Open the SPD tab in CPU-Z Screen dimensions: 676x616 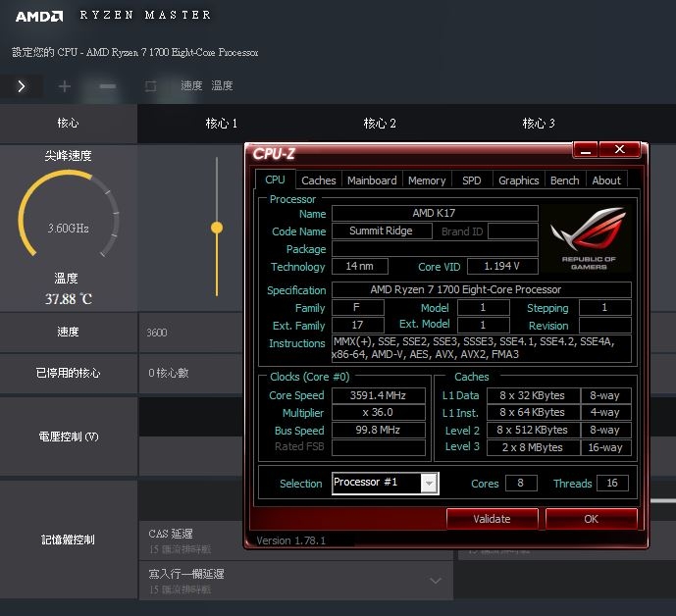(x=472, y=180)
